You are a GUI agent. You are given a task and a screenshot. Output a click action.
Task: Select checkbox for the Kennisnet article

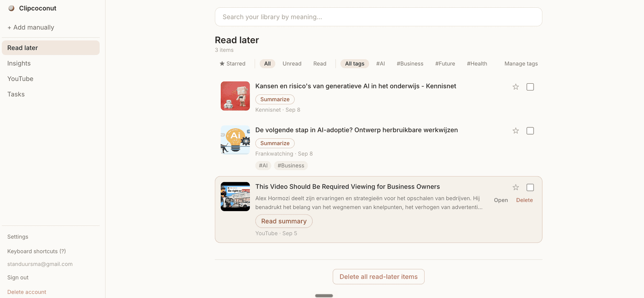(x=530, y=87)
